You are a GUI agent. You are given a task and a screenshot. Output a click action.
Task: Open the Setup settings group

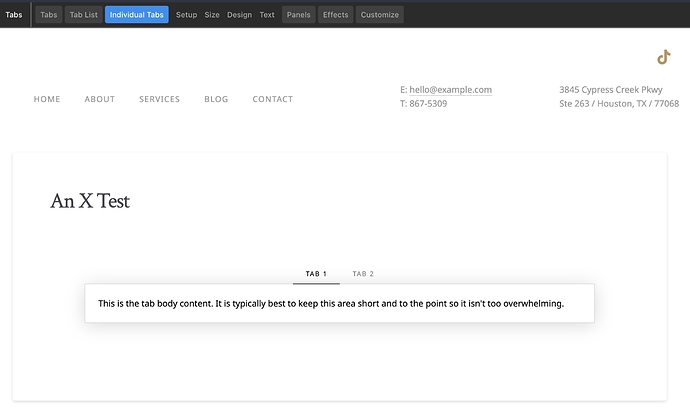tap(186, 15)
